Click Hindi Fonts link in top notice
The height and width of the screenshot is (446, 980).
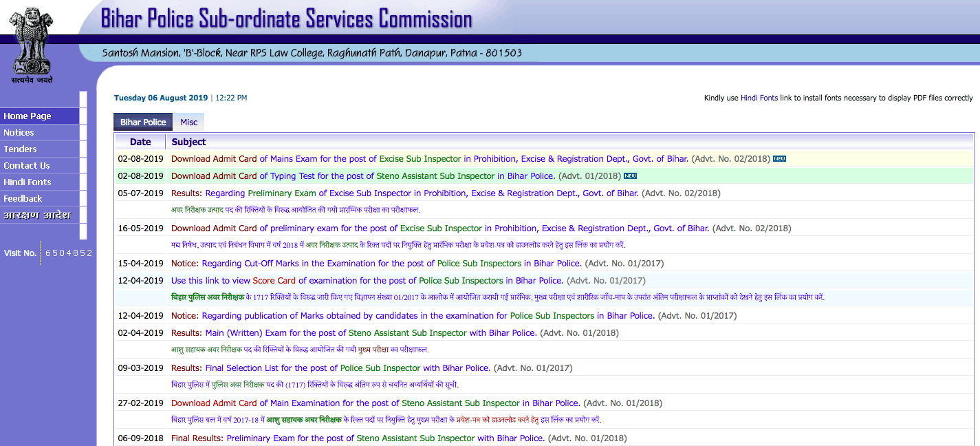pyautogui.click(x=759, y=98)
